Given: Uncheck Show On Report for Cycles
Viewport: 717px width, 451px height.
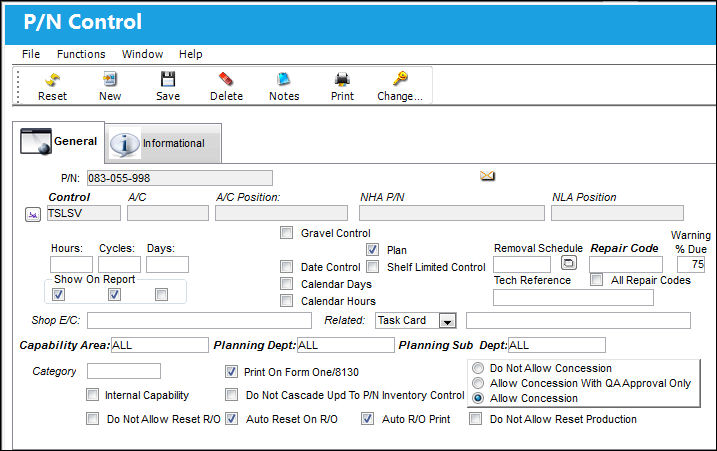Looking at the screenshot, I should pos(114,295).
